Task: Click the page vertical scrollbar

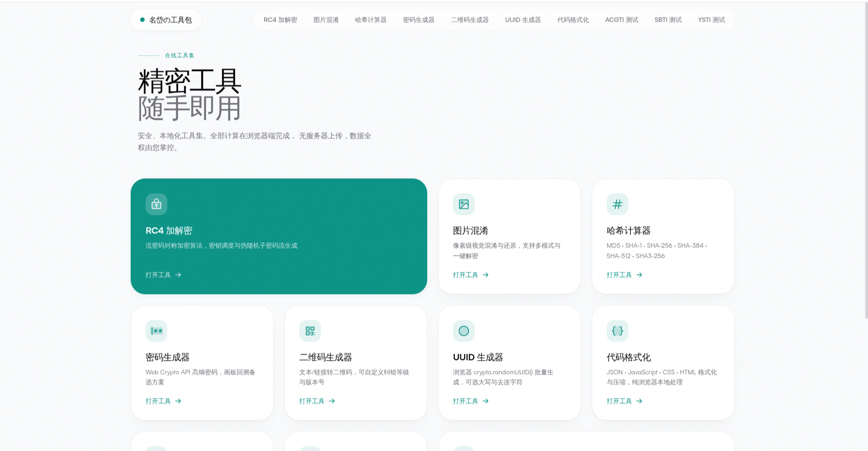Action: (x=866, y=161)
